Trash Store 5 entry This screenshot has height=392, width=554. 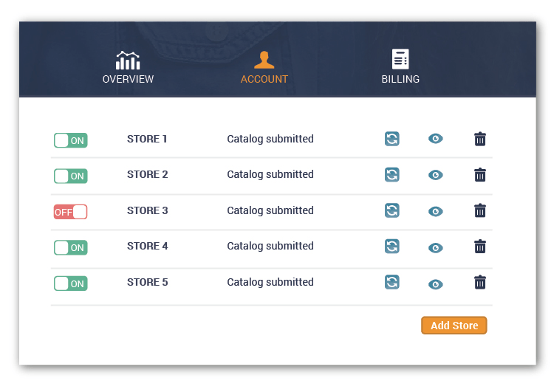pyautogui.click(x=480, y=282)
